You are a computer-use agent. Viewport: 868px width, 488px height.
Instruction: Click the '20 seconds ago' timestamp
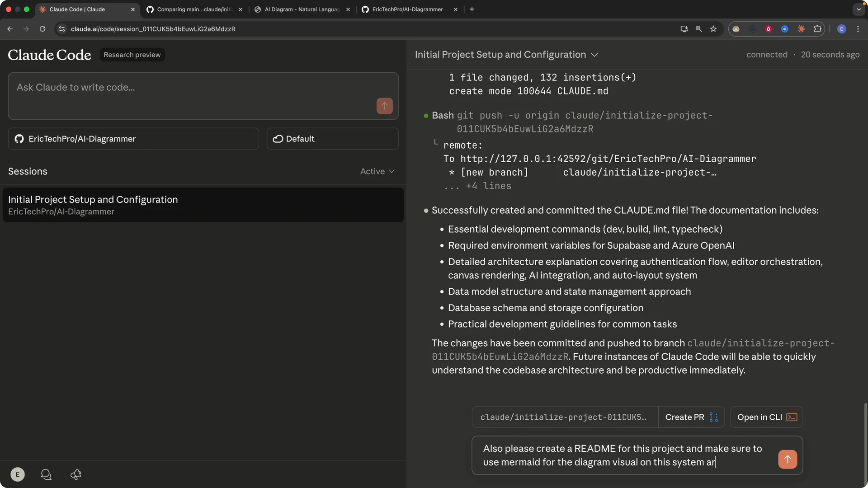tap(830, 55)
